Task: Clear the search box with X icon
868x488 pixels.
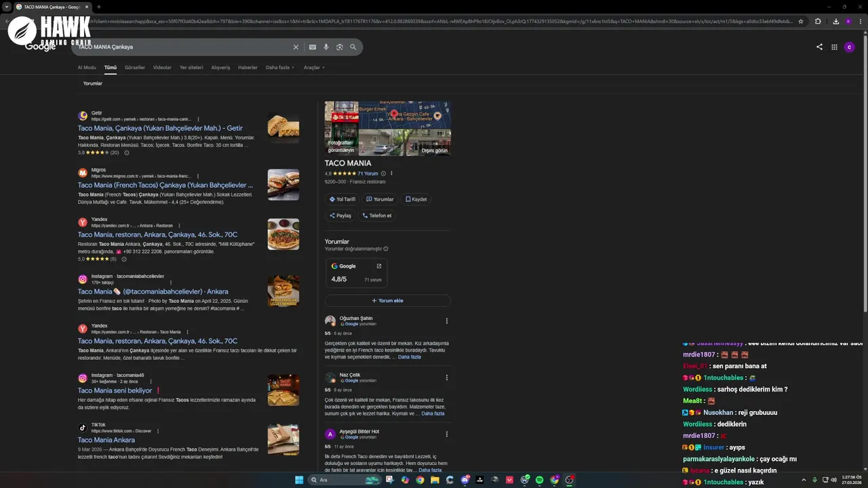Action: click(x=296, y=47)
